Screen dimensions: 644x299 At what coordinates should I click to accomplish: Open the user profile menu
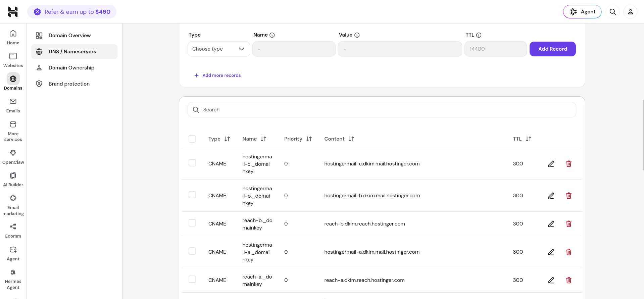[630, 12]
